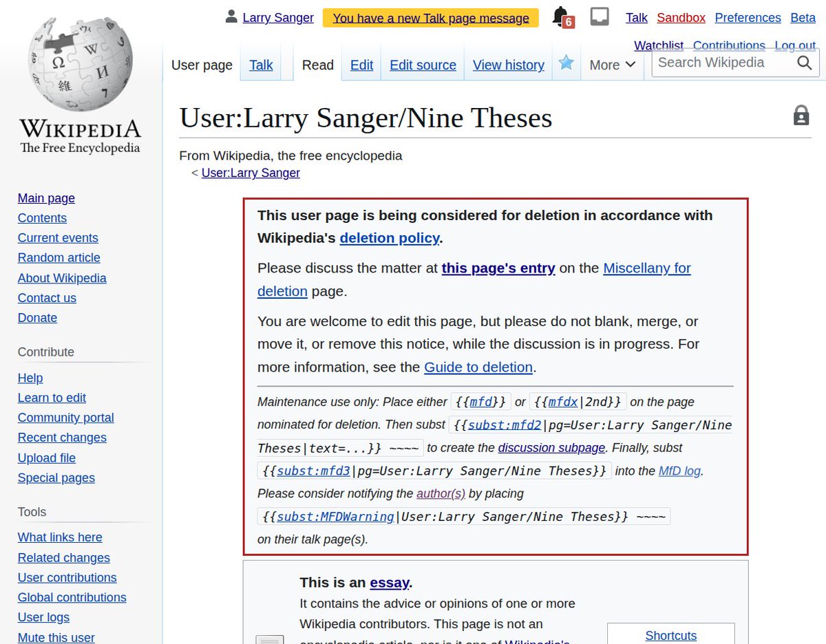This screenshot has width=826, height=644.
Task: Click the search magnifier icon
Action: pos(805,63)
